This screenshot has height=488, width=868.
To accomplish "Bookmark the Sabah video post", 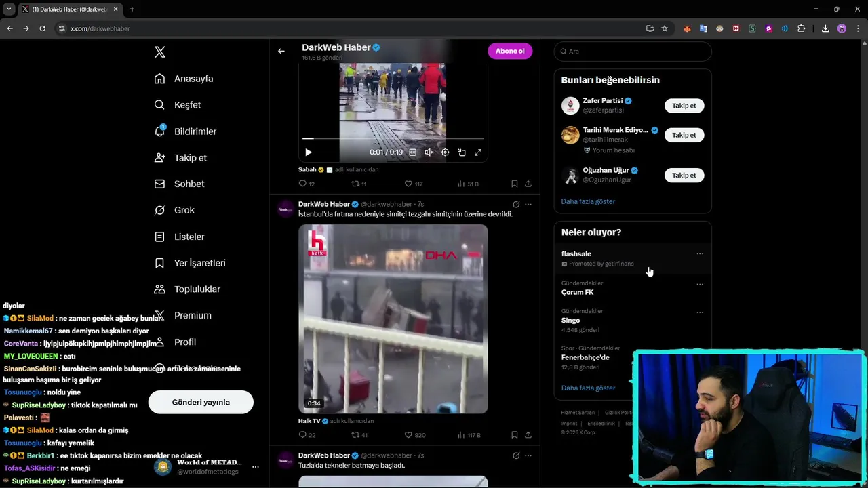I will [x=515, y=184].
